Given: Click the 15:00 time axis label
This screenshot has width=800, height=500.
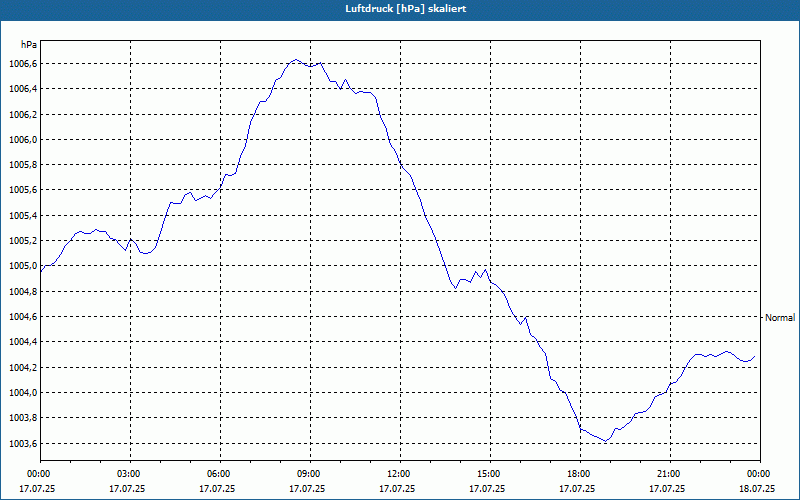Looking at the screenshot, I should click(x=490, y=474).
